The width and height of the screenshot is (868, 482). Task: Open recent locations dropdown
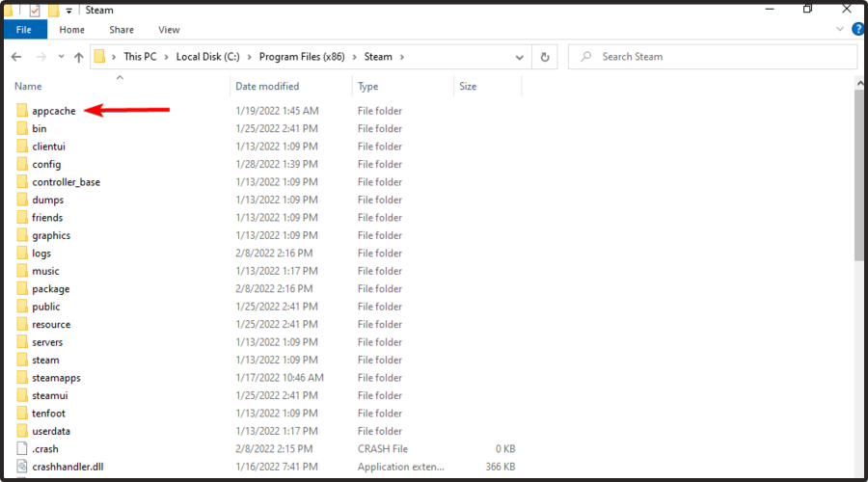tap(61, 57)
